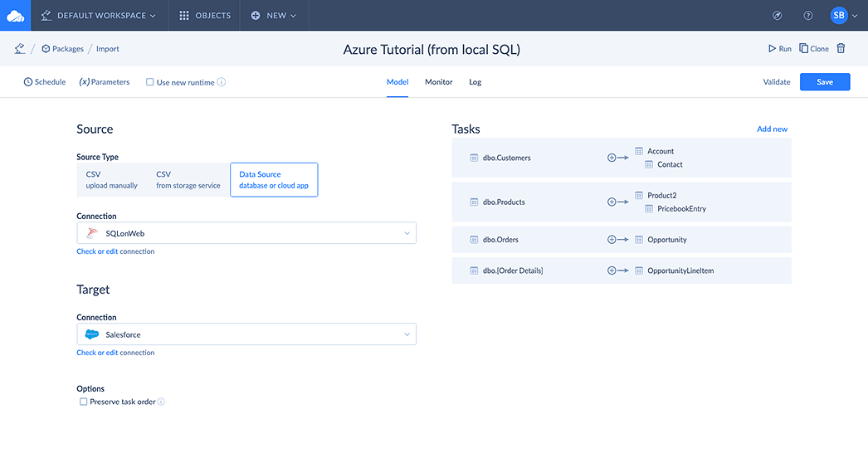Open the dbo.Products task

[504, 202]
